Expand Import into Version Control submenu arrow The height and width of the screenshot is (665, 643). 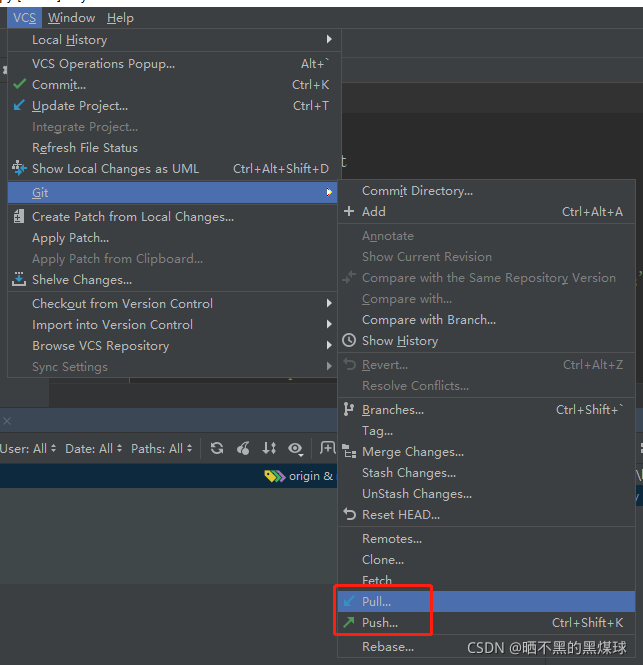(x=329, y=324)
